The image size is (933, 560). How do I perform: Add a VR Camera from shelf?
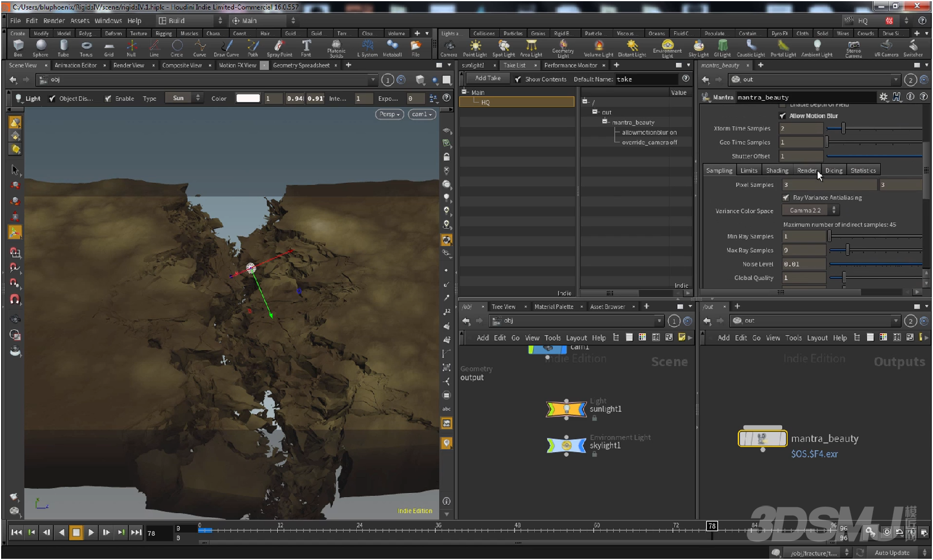tap(886, 47)
